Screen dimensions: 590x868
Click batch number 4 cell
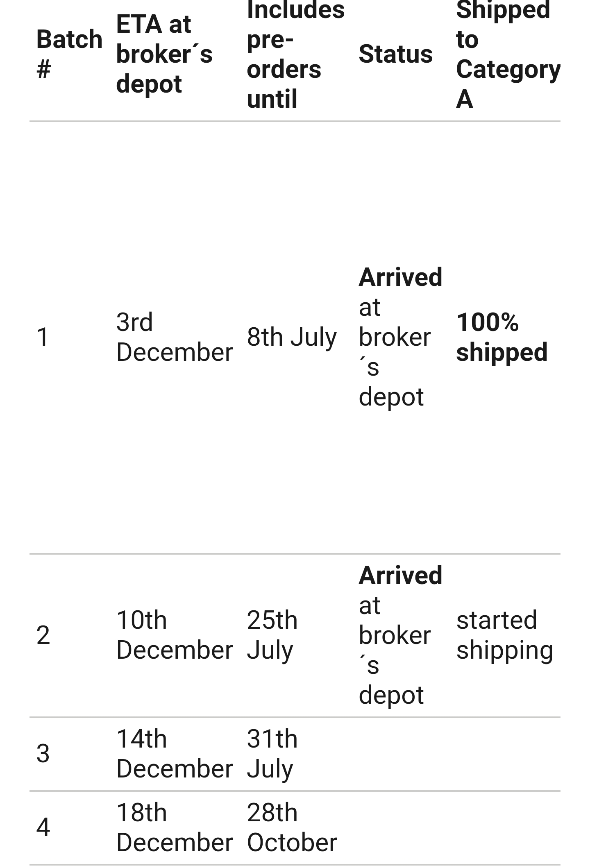pyautogui.click(x=43, y=827)
